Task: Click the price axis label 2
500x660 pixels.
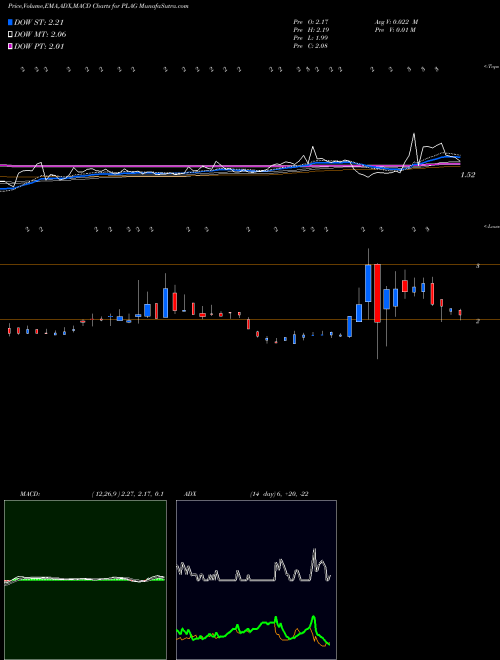Action: point(478,321)
